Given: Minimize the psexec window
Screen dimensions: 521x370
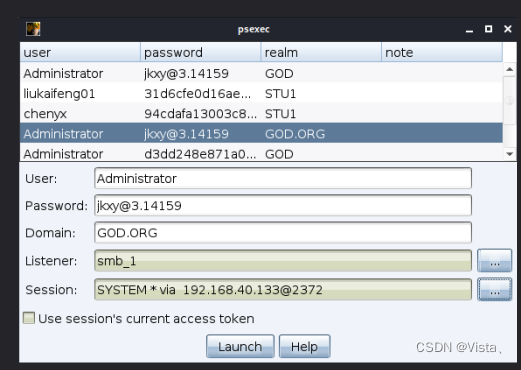Looking at the screenshot, I should point(469,30).
